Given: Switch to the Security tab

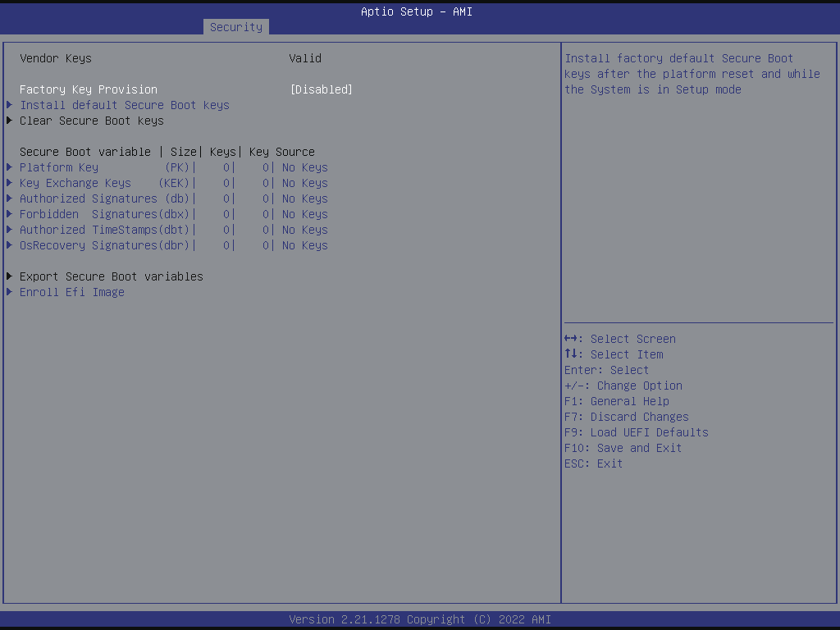Looking at the screenshot, I should [x=236, y=27].
